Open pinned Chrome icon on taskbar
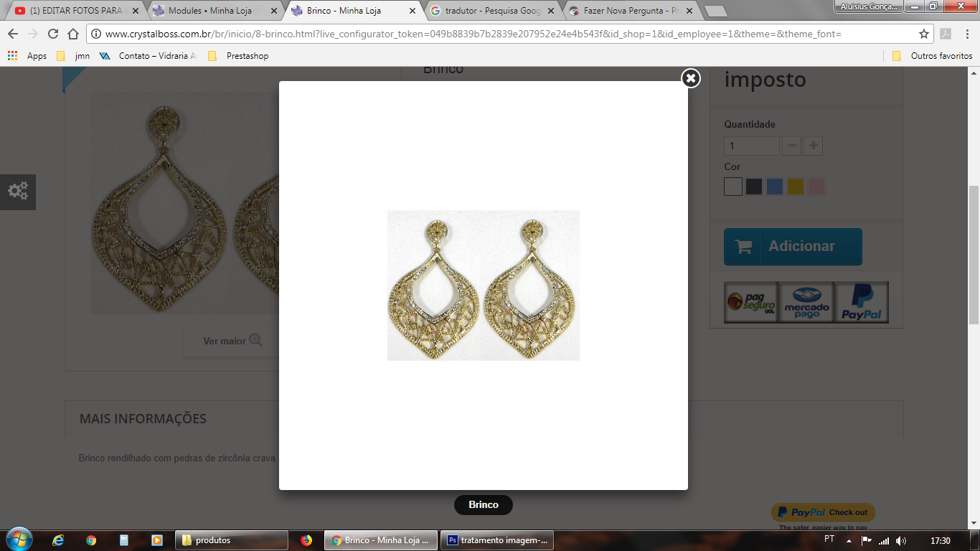 click(91, 540)
